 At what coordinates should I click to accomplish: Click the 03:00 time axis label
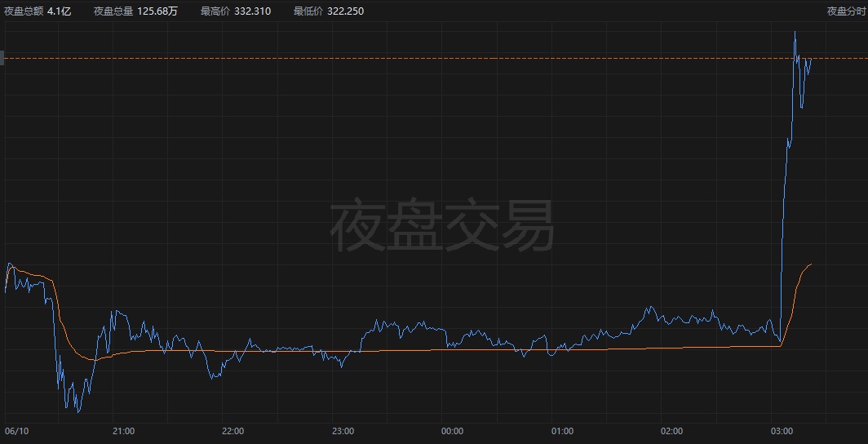coord(781,431)
